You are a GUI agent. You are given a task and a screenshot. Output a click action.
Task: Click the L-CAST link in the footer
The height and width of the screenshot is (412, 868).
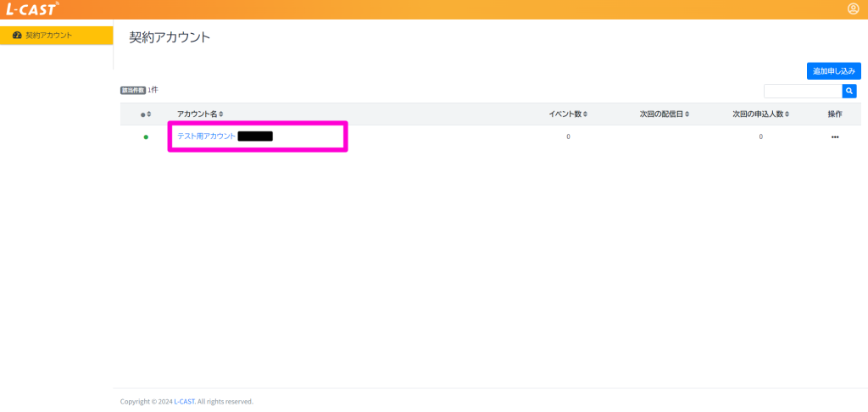point(184,402)
